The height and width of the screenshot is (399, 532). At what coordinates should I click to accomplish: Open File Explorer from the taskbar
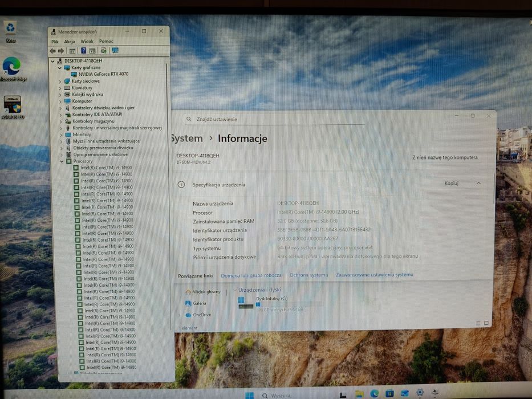pyautogui.click(x=359, y=394)
